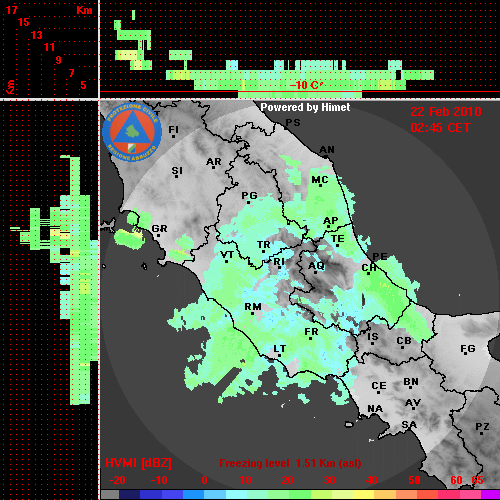Screen dimensions: 500x500
Task: Click the '40' dBZ scale value
Action: point(372,480)
